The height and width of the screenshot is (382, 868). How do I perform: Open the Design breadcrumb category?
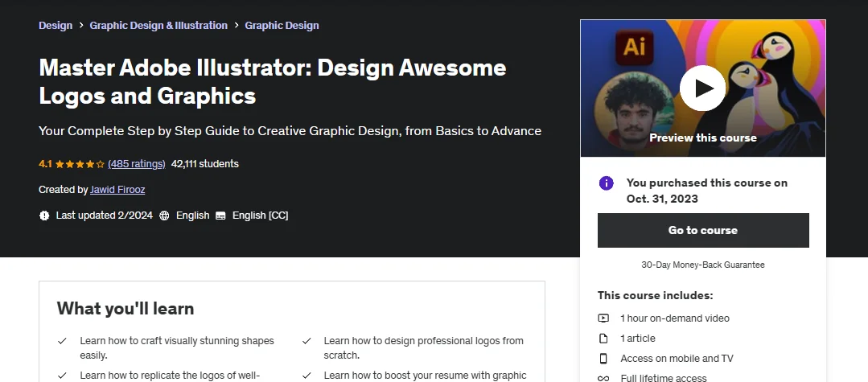click(x=56, y=26)
